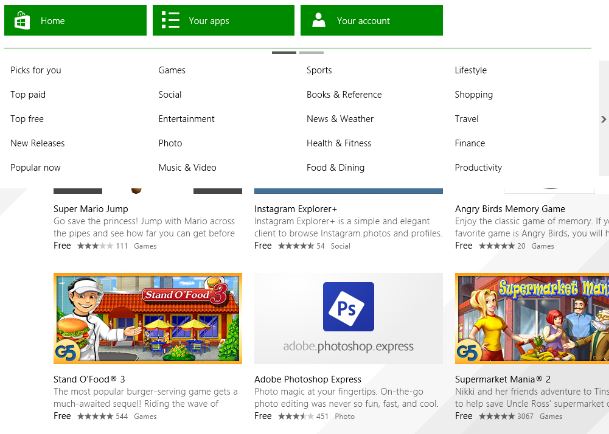Viewport: 609px width, 434px height.
Task: Click 3067 review count for Supermarket Mania
Action: click(525, 416)
